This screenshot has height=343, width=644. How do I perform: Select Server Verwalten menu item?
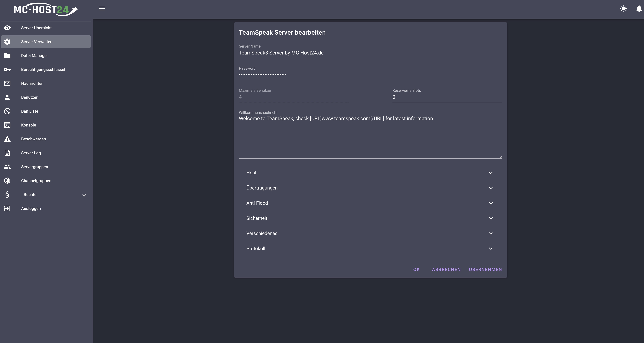[x=46, y=42]
